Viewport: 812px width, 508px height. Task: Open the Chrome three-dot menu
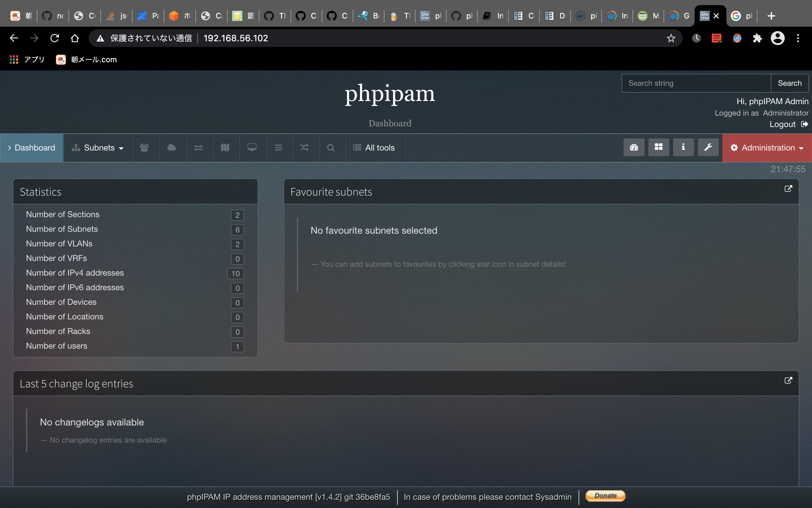point(798,38)
